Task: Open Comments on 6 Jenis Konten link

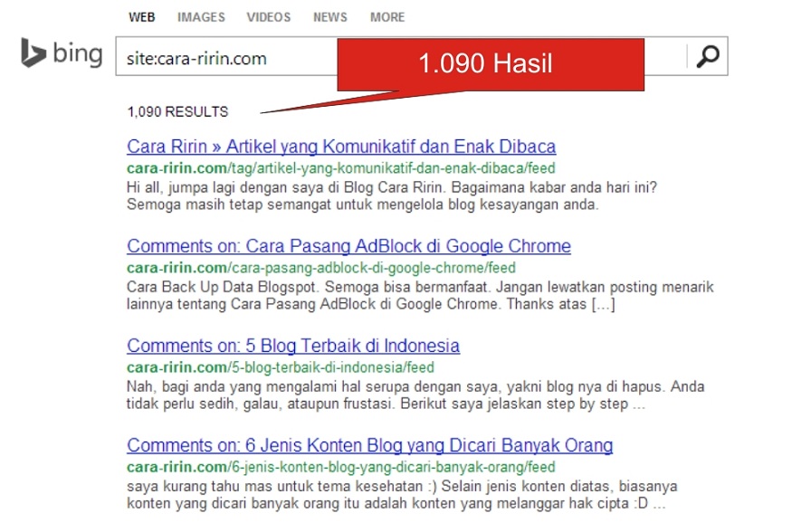Action: tap(370, 446)
